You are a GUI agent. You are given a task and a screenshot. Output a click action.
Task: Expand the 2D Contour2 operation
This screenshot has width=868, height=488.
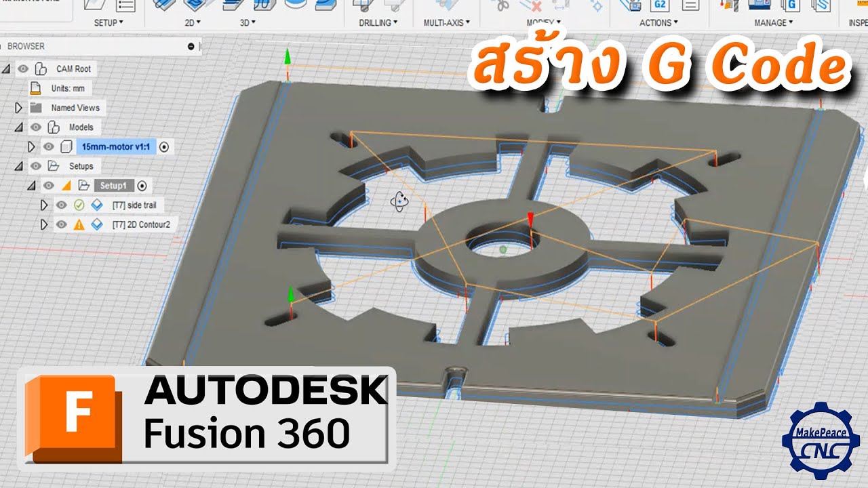(x=44, y=224)
